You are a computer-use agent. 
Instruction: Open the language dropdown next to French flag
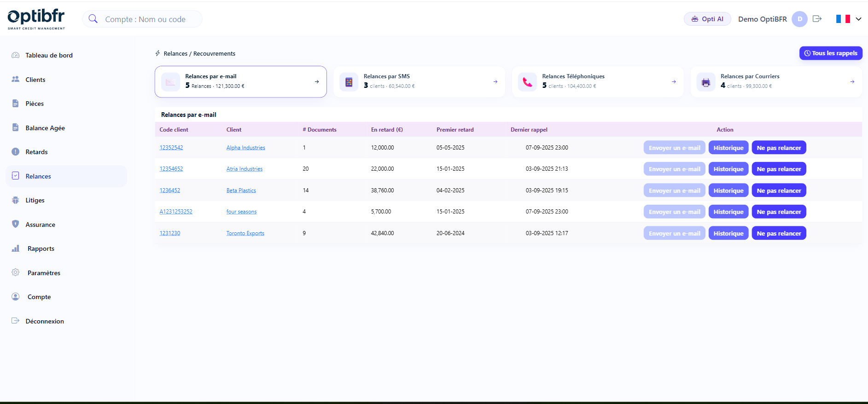pos(858,19)
